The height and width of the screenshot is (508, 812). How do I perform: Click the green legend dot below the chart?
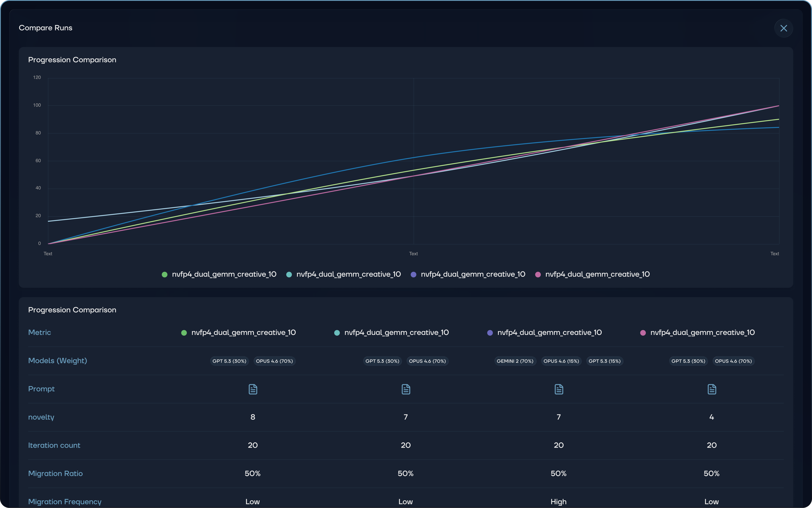[x=165, y=274]
